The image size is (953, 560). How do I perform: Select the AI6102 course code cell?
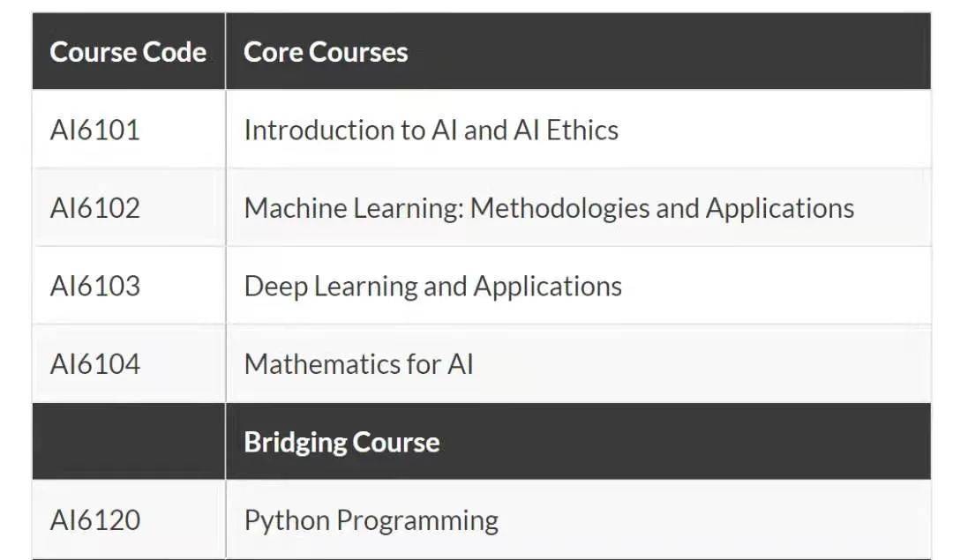point(95,208)
